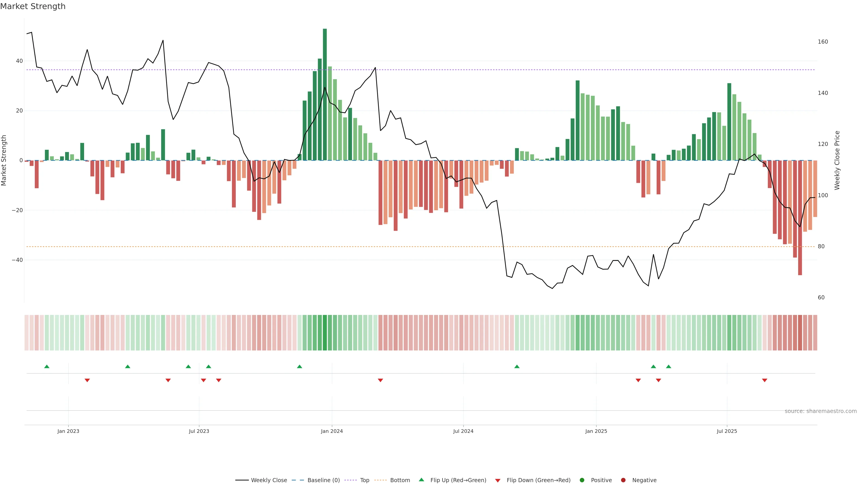Screen dimensions: 868x488
Task: Click the first green flip-up triangle marker
Action: pos(47,366)
